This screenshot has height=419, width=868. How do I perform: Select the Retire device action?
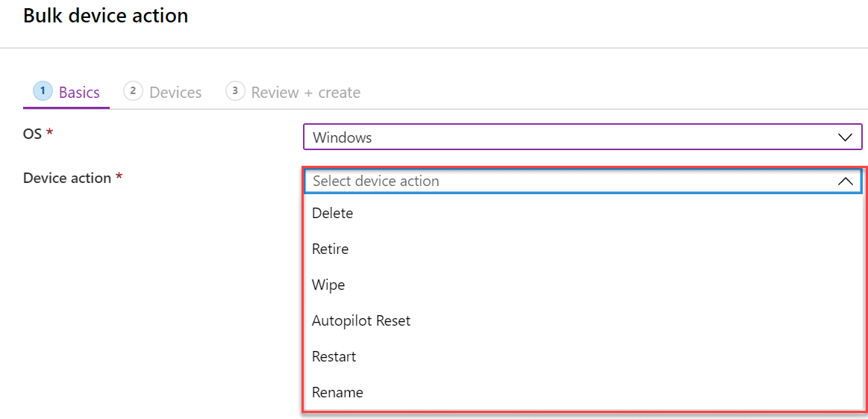click(582, 249)
